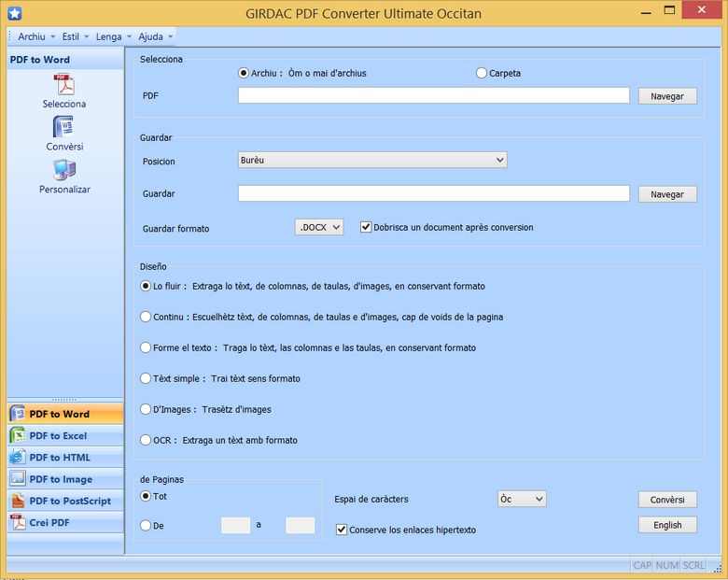This screenshot has height=580, width=728.
Task: Click Navegar button next to PDF field
Action: (667, 96)
